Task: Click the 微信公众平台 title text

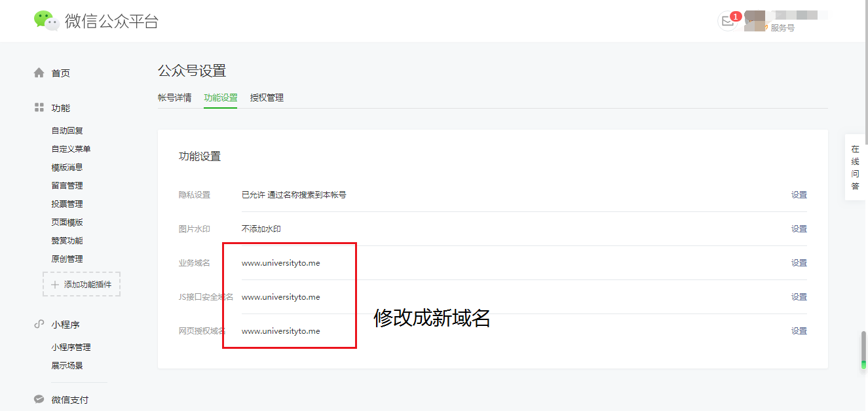Action: pos(112,21)
